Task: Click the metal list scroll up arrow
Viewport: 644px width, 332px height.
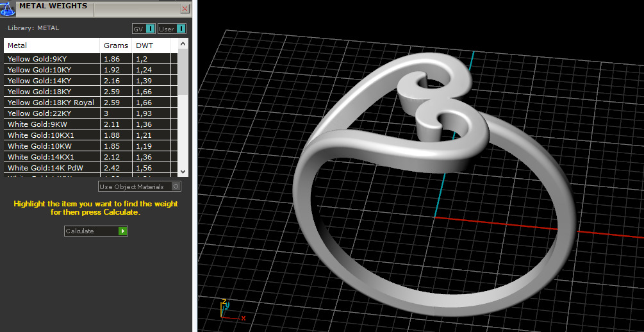Action: 183,44
